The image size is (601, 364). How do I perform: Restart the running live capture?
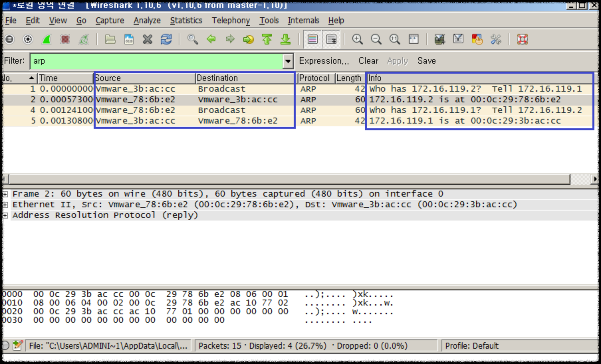point(84,40)
